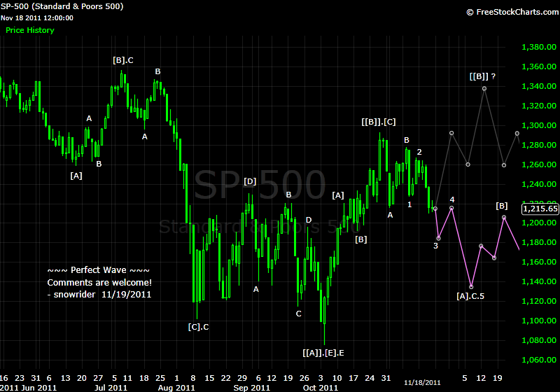Screen dimensions: 560x392
Task: Click the 1,180.00 price axis label
Action: click(539, 242)
